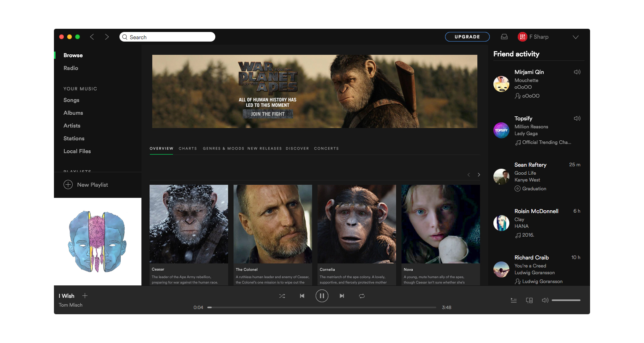Open The Colonel card image
The image size is (644, 343).
pyautogui.click(x=273, y=224)
